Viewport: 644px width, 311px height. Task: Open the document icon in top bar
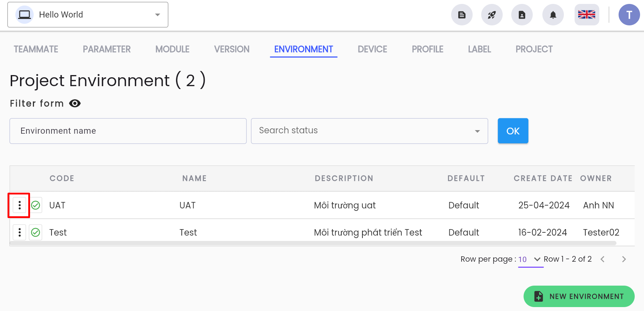(462, 15)
